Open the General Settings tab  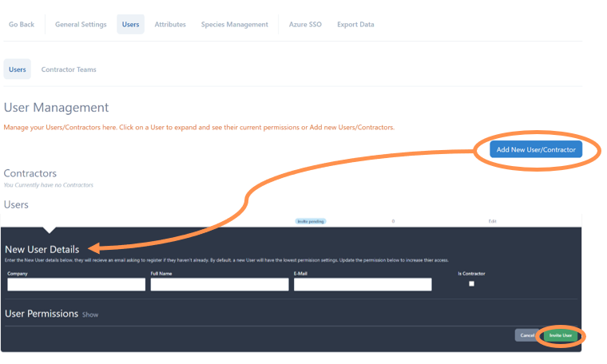tap(81, 25)
